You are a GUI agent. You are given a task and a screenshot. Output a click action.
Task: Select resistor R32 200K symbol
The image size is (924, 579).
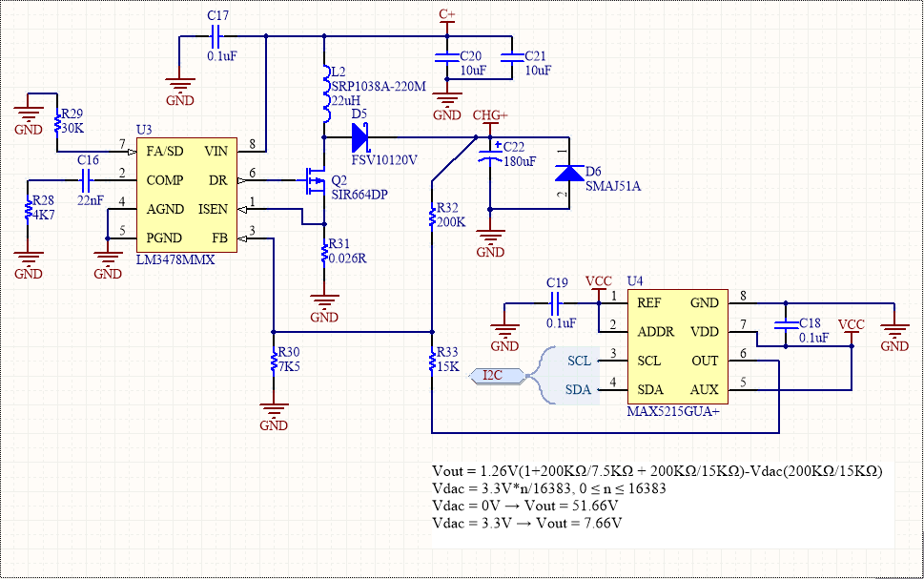pos(431,216)
